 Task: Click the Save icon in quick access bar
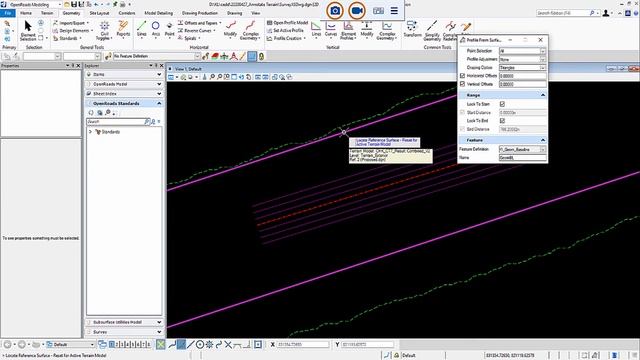click(74, 4)
